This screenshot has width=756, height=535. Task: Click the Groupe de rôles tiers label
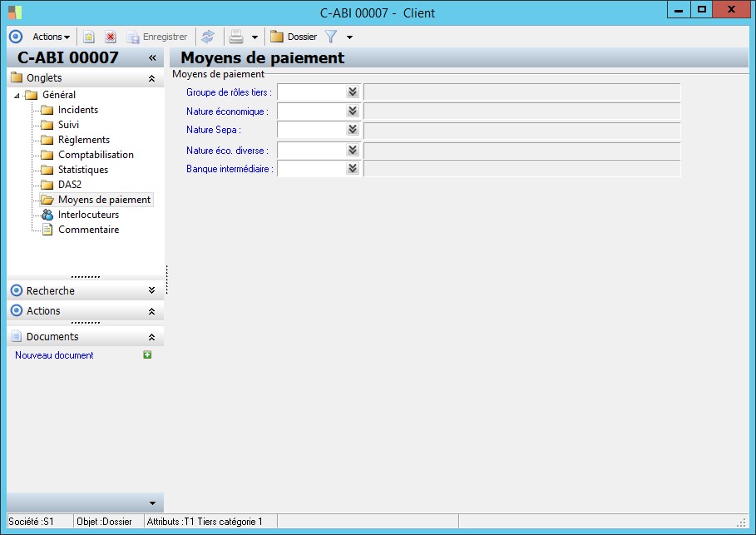click(229, 92)
